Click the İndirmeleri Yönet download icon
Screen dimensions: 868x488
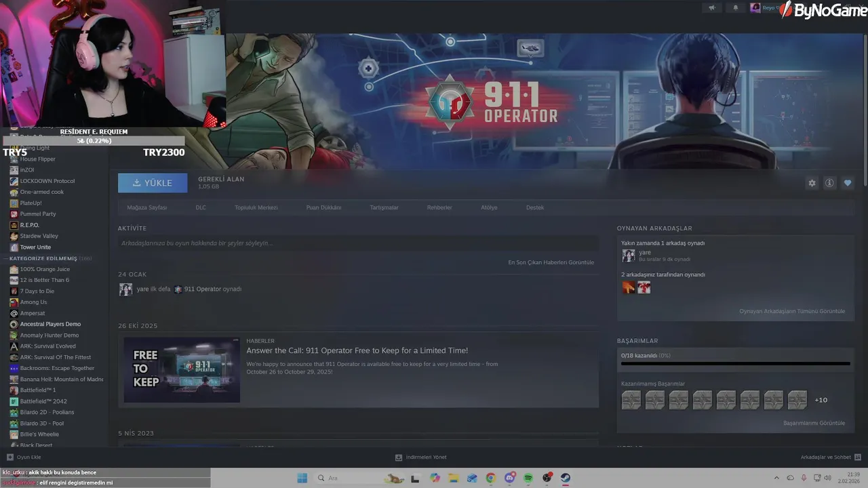tap(399, 457)
